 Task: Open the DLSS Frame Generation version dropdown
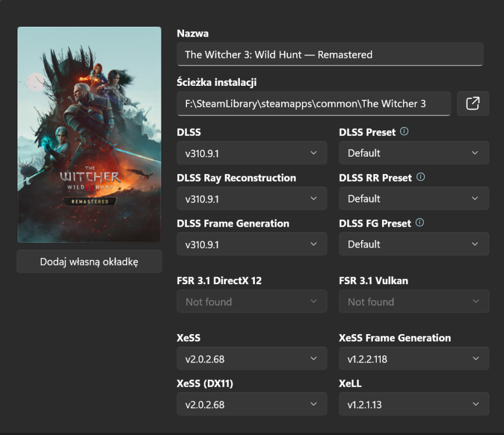tap(251, 244)
